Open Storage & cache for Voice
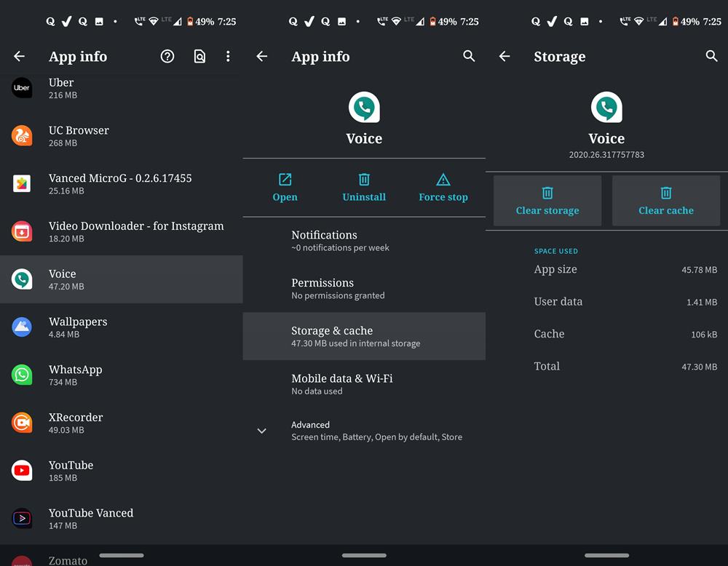This screenshot has width=728, height=566. click(x=364, y=336)
